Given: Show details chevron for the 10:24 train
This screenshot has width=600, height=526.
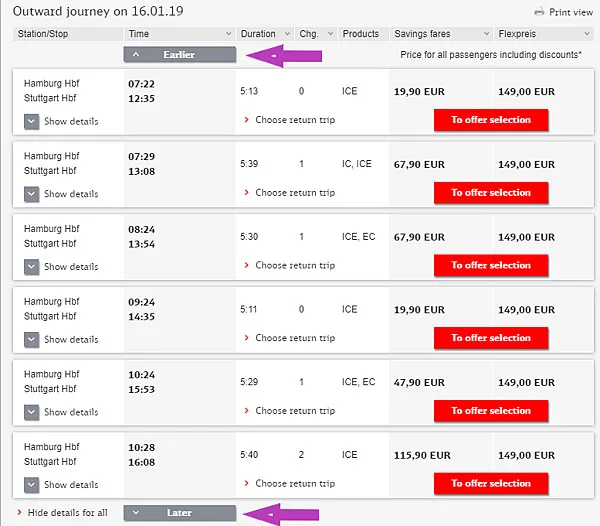Looking at the screenshot, I should point(32,412).
